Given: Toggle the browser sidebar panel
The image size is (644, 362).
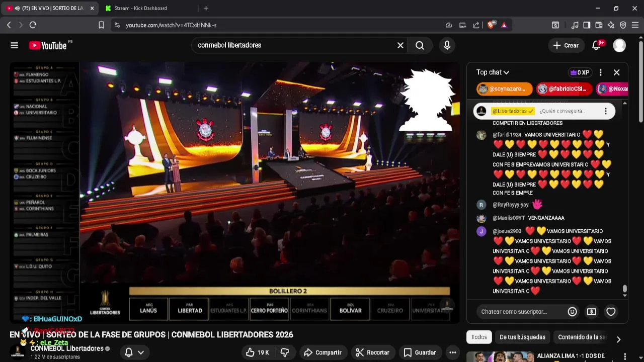Looking at the screenshot, I should [587, 25].
